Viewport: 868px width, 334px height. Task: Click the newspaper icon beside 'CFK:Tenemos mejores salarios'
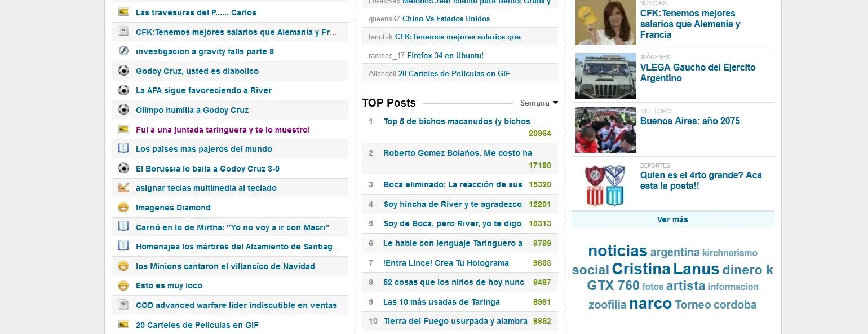coord(123,32)
